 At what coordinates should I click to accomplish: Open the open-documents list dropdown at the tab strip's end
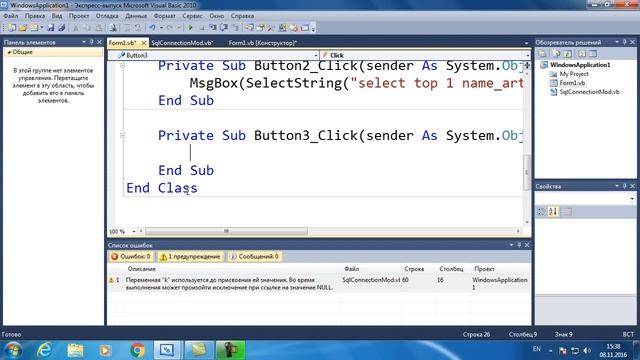tap(526, 43)
